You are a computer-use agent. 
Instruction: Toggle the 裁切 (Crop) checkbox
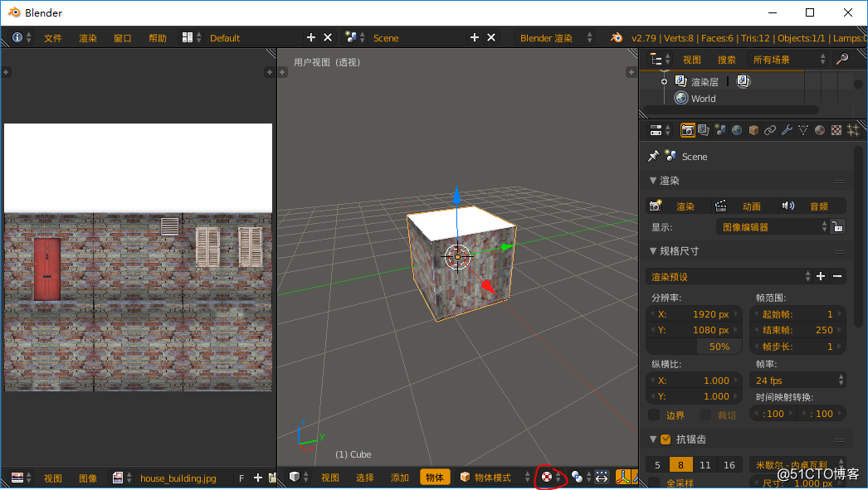coord(705,415)
